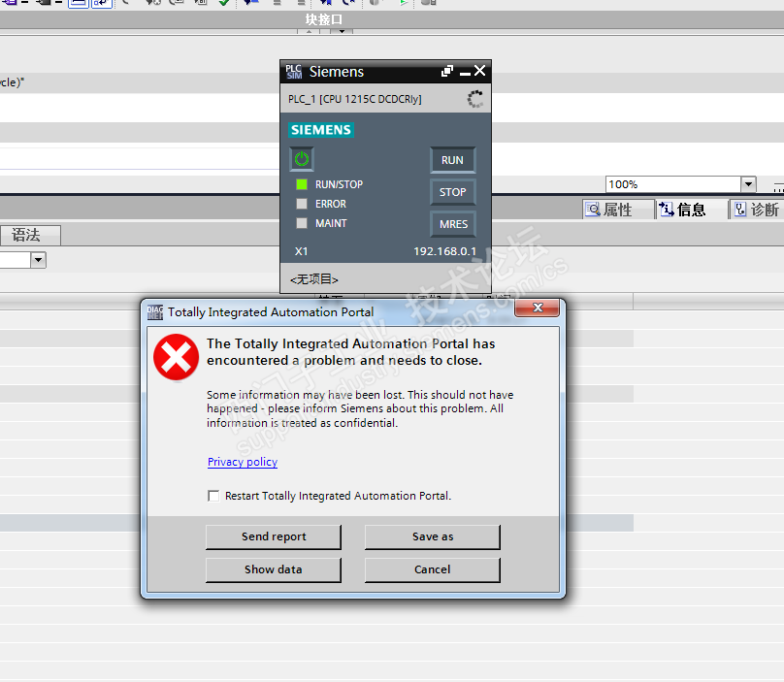This screenshot has height=682, width=784.
Task: Click the green RUN/STOP indicator LED
Action: [302, 184]
